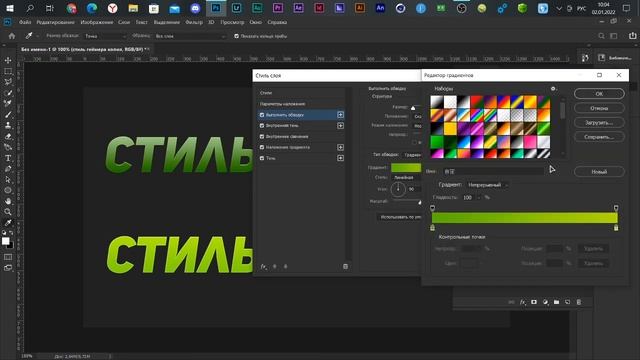
Task: Toggle the Внутреннее свечение checkbox
Action: pos(262,136)
